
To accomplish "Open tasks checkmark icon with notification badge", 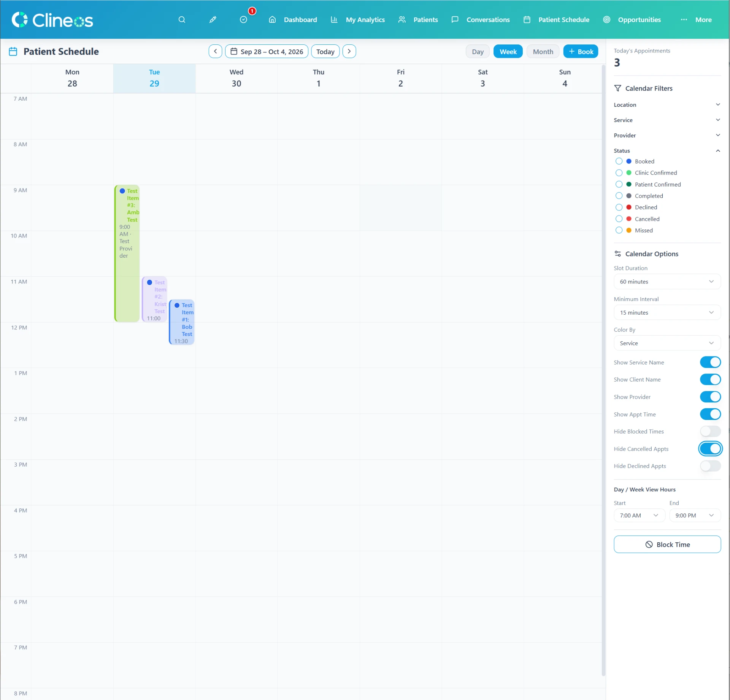I will tap(244, 20).
